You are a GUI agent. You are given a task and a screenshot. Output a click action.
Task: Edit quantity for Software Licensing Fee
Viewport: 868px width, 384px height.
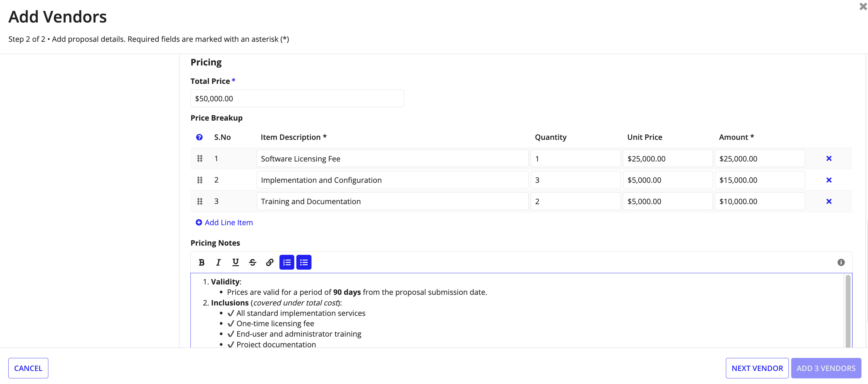point(575,159)
